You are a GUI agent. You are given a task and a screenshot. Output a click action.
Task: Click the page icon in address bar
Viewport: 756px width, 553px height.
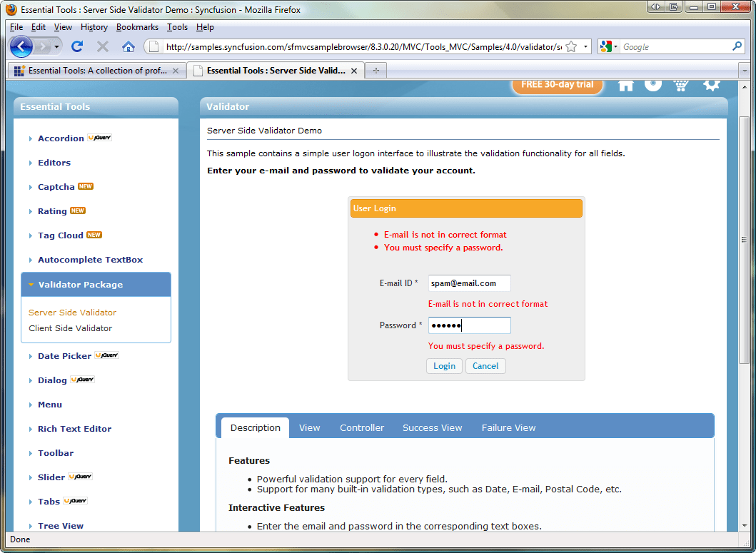(153, 47)
